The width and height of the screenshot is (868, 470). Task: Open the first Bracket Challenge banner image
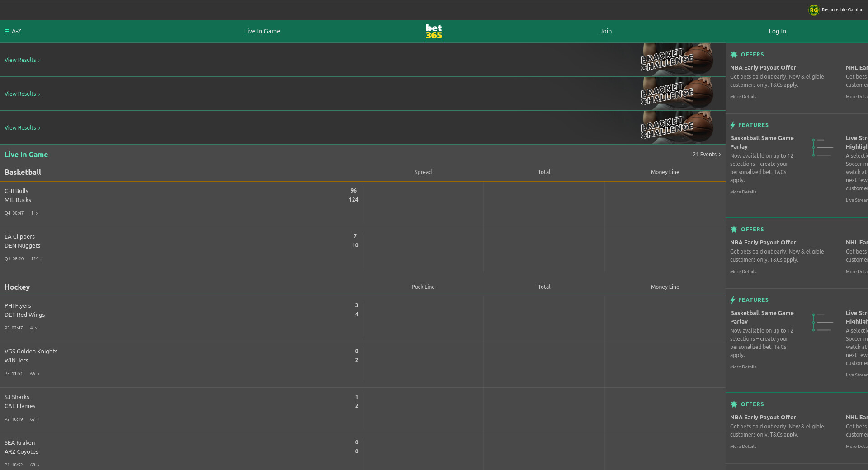676,60
